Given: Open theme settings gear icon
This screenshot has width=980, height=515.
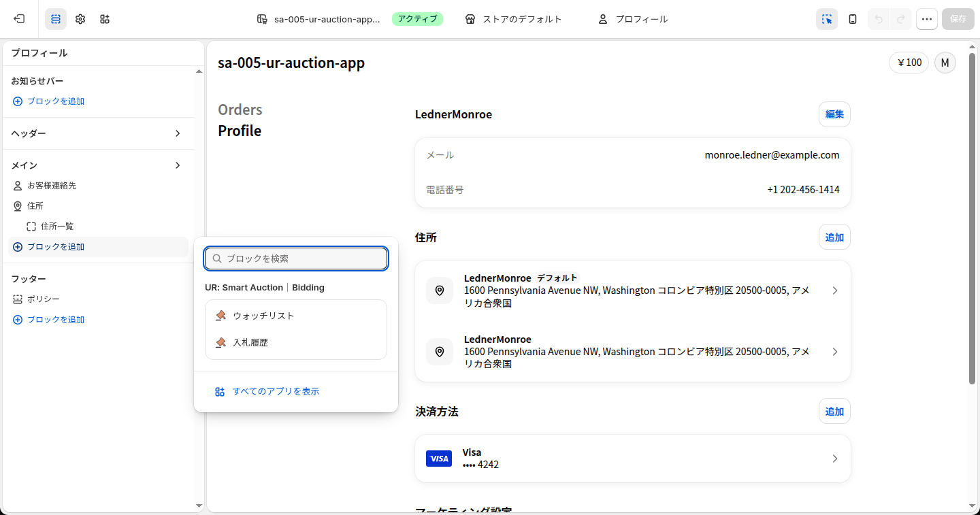Looking at the screenshot, I should pyautogui.click(x=80, y=19).
